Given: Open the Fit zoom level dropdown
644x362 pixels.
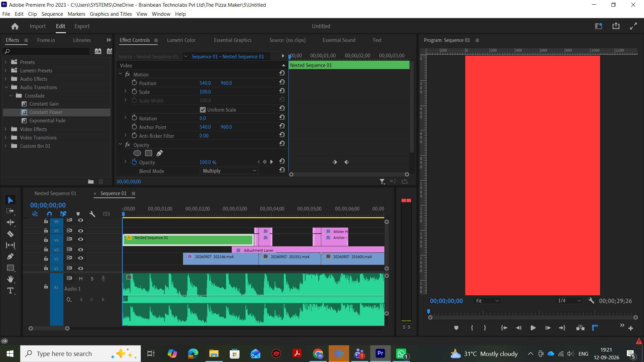Looking at the screenshot, I should [487, 301].
